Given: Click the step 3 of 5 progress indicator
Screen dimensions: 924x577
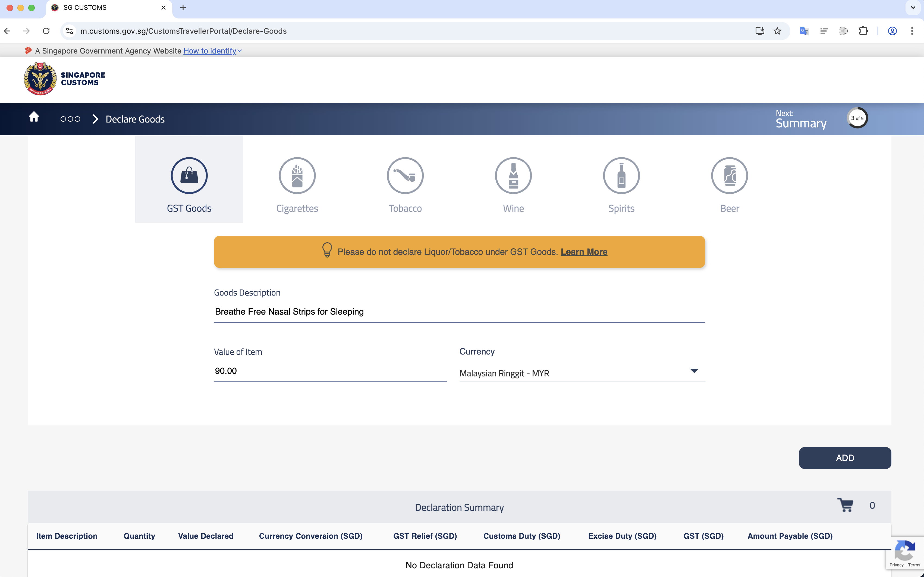Looking at the screenshot, I should (857, 118).
